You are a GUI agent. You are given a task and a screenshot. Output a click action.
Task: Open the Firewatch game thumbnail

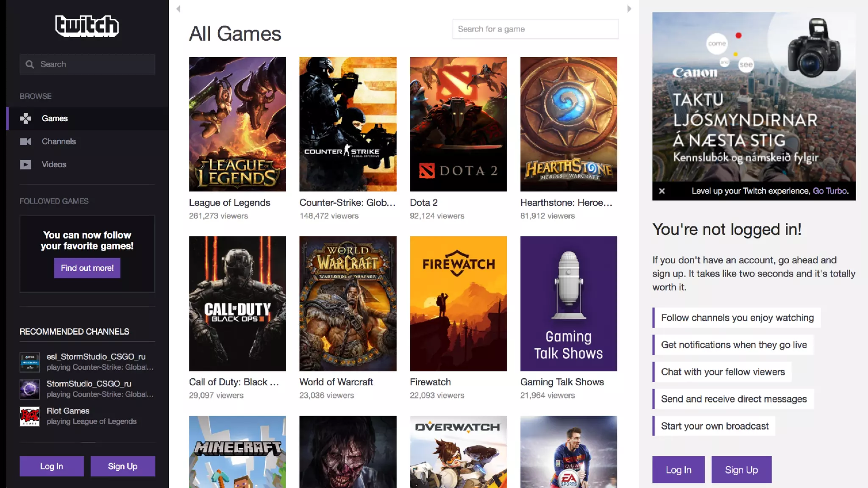[x=458, y=303]
